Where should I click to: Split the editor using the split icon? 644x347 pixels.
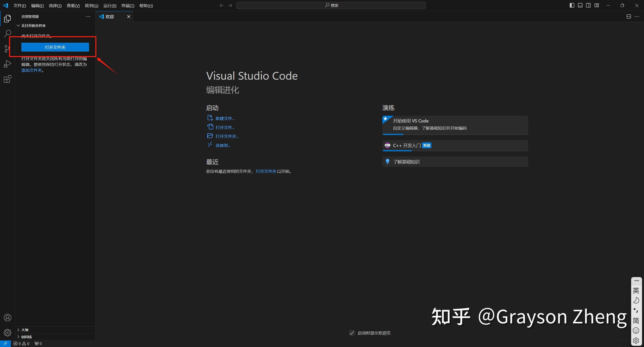[x=629, y=17]
